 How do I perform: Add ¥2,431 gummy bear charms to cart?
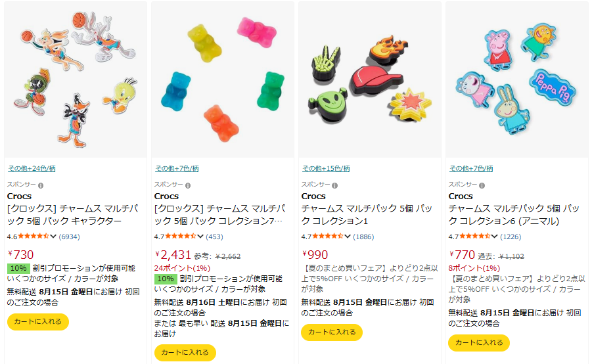(185, 353)
